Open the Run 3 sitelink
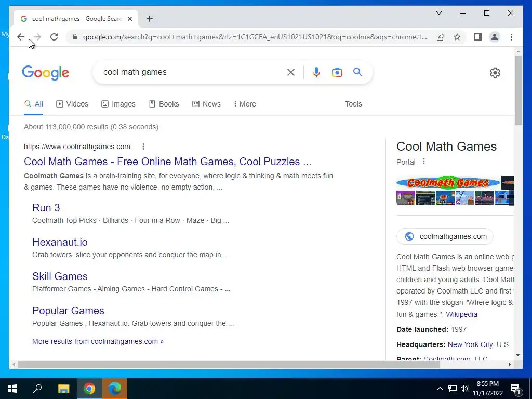532x399 pixels. click(x=46, y=208)
